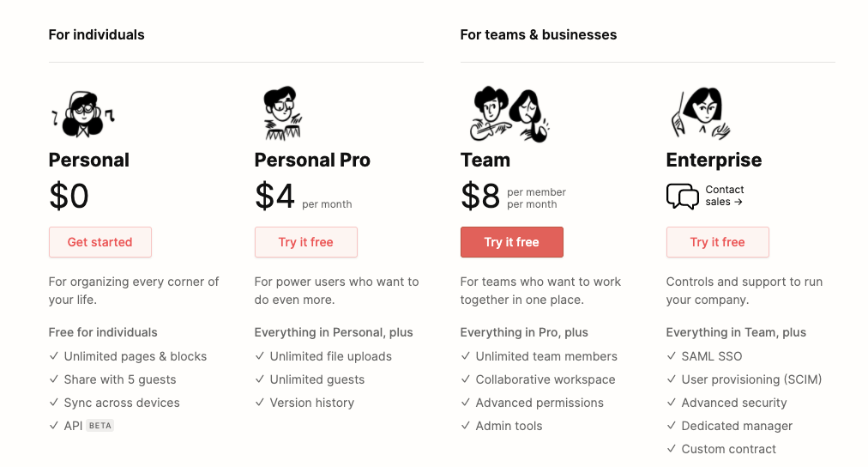Screen dimensions: 868x467
Task: Select the For teams & businesses heading
Action: click(x=539, y=35)
